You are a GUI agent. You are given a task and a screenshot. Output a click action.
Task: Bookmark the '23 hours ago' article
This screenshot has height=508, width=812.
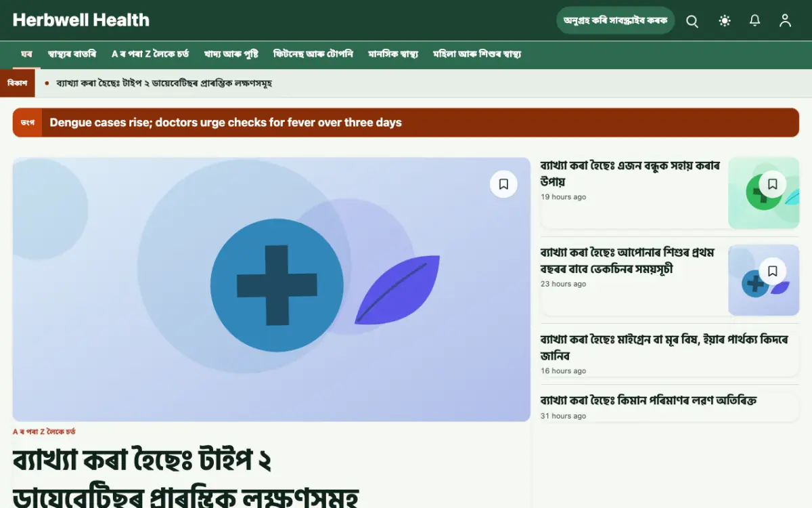772,271
